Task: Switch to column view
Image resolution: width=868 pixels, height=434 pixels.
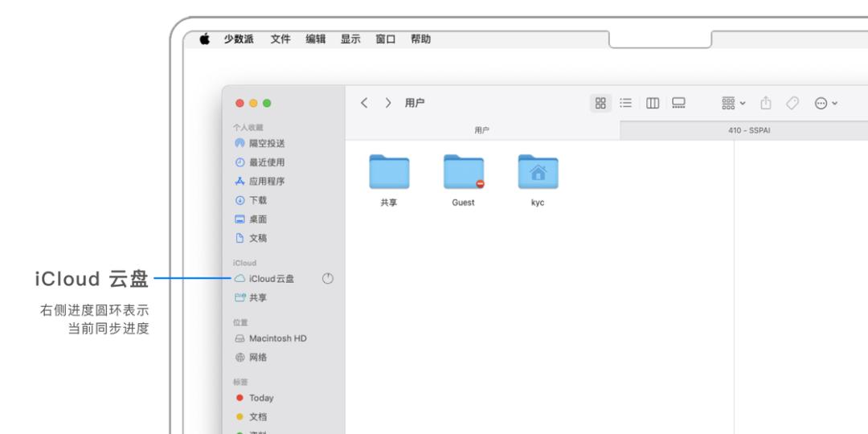Action: click(x=653, y=103)
